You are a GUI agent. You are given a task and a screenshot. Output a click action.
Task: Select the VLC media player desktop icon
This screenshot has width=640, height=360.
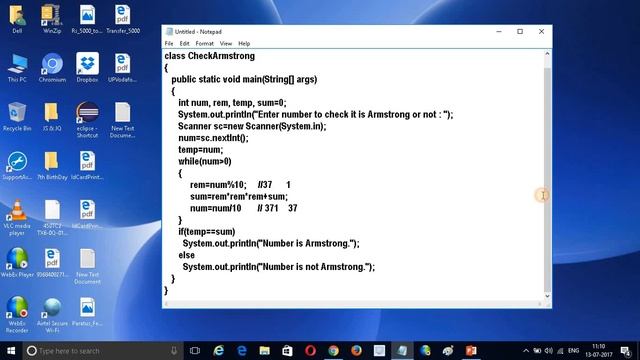[17, 218]
